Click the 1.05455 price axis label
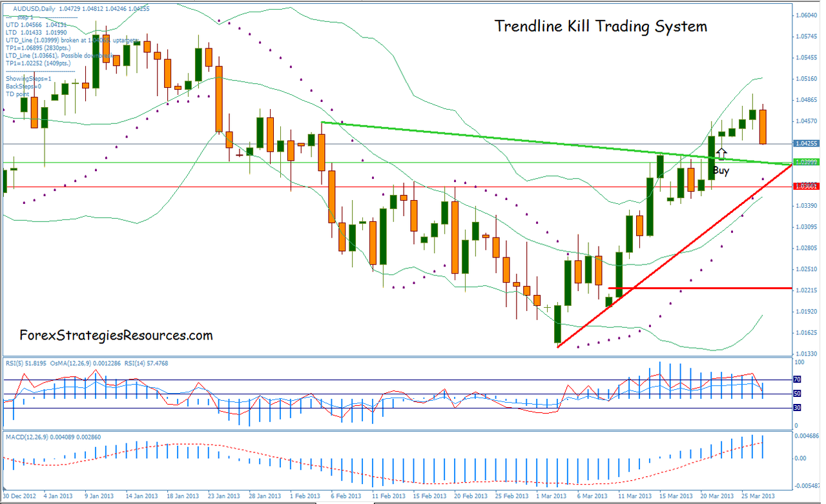The width and height of the screenshot is (826, 504). [807, 57]
